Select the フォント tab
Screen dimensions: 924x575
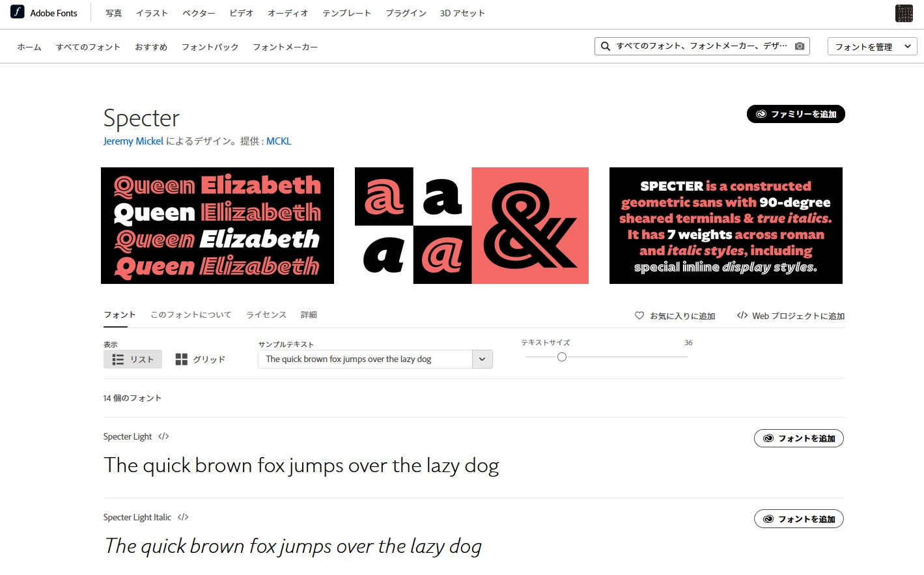point(120,315)
